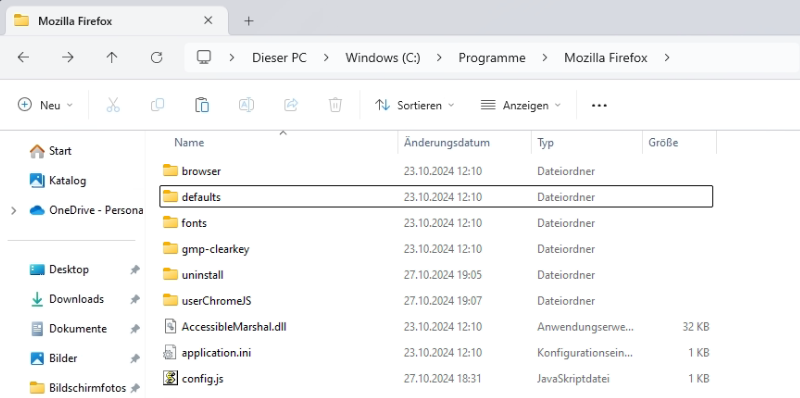The width and height of the screenshot is (800, 398).
Task: Delete with the trash can icon
Action: (x=335, y=105)
